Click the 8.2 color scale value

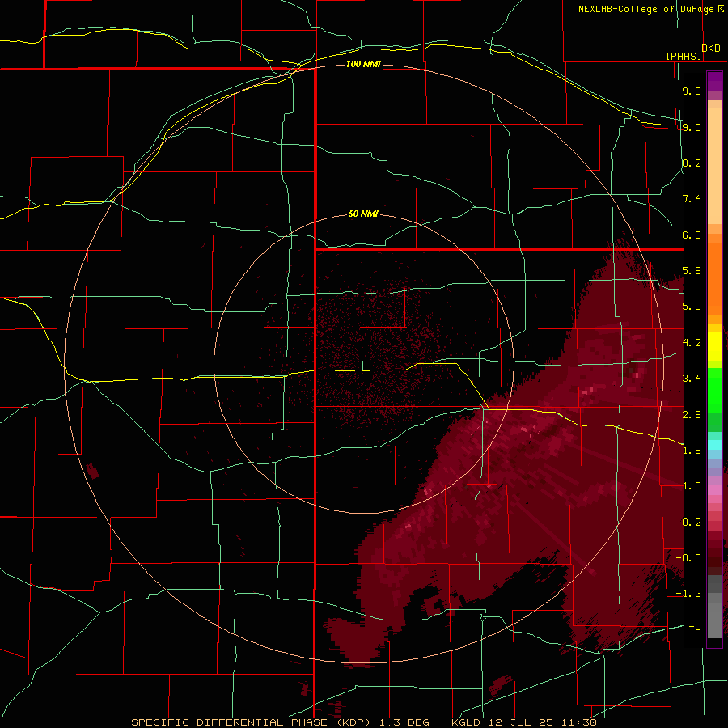pos(692,163)
